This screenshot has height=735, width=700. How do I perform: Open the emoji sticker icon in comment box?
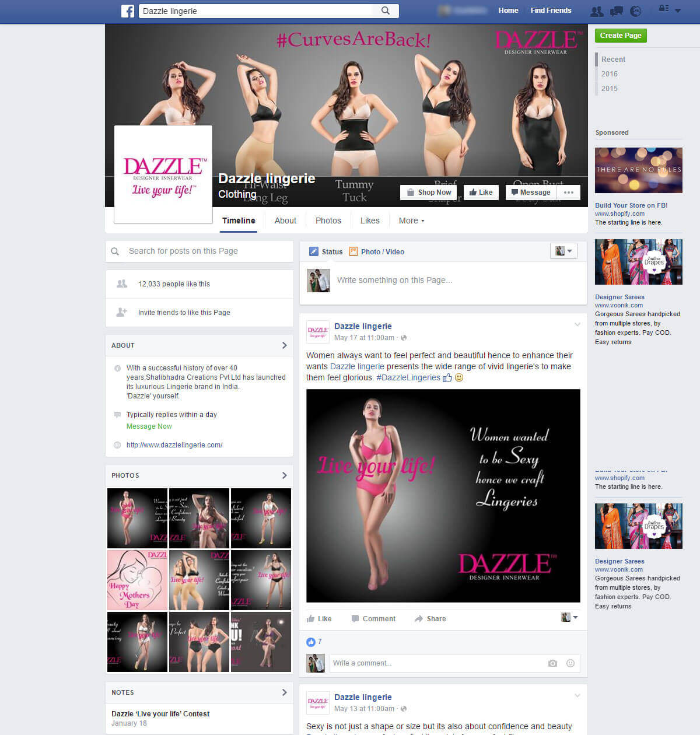pyautogui.click(x=570, y=663)
